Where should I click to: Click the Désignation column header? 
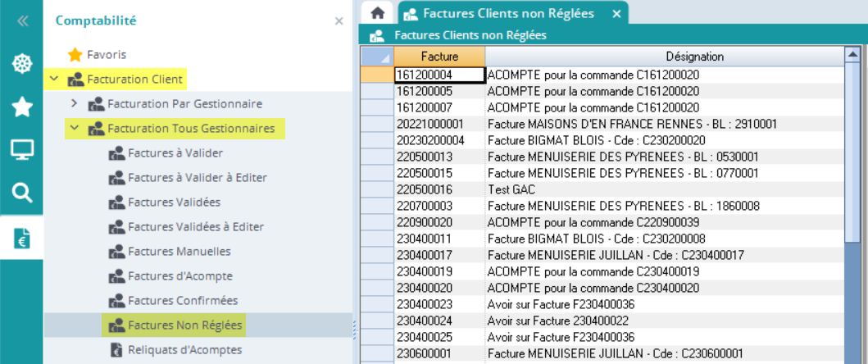tap(693, 57)
